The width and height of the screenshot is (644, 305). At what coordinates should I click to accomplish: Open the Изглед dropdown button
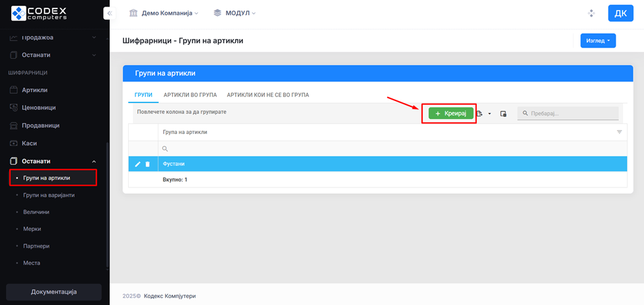point(598,41)
